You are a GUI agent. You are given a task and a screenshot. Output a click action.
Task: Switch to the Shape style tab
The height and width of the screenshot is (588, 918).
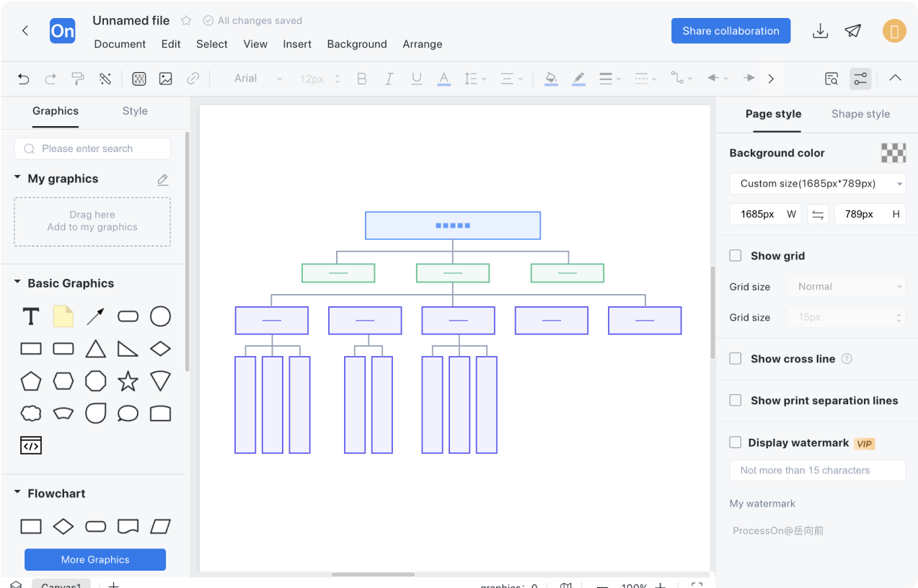click(860, 114)
